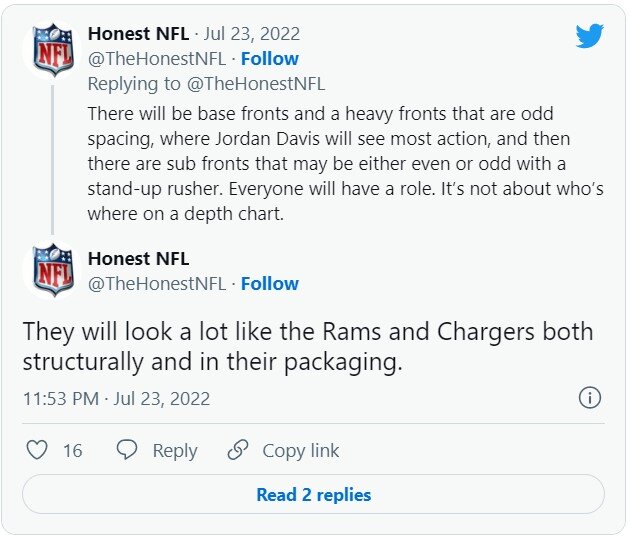
Task: Click the Twitter bird logo
Action: (590, 36)
